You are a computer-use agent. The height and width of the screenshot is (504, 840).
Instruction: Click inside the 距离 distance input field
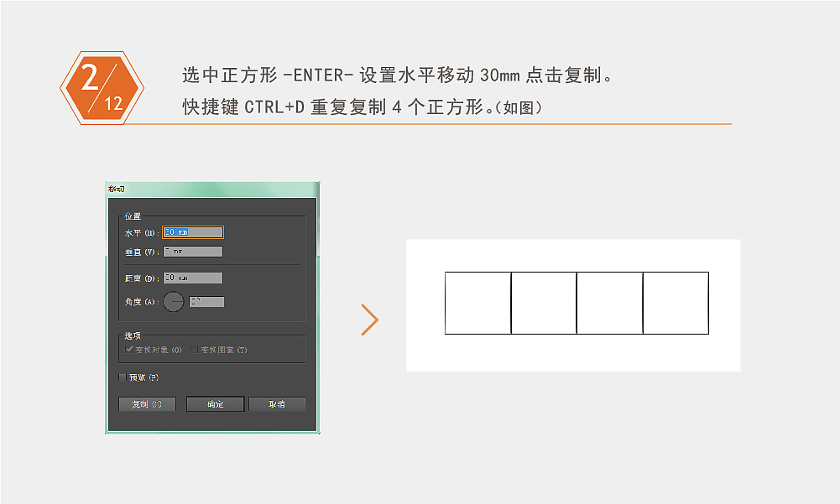coord(193,278)
